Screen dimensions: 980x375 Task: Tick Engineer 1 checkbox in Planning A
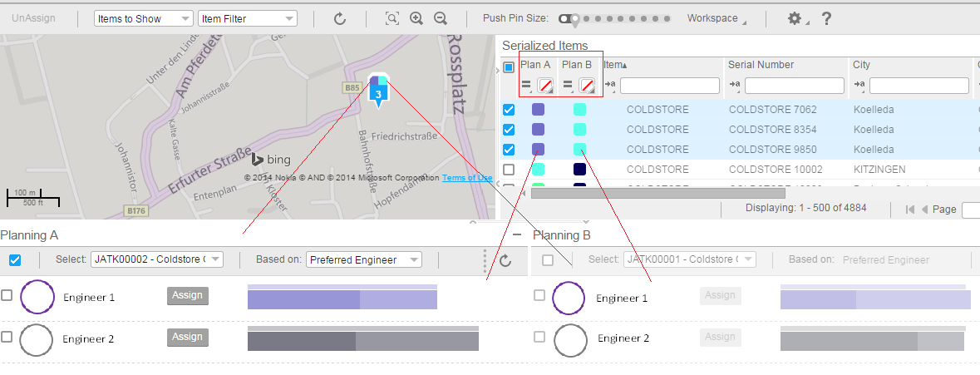pyautogui.click(x=7, y=295)
